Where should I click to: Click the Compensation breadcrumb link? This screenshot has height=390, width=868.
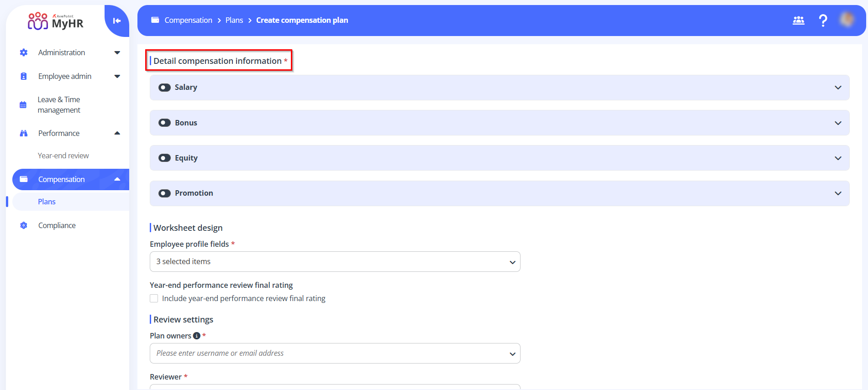pyautogui.click(x=188, y=20)
